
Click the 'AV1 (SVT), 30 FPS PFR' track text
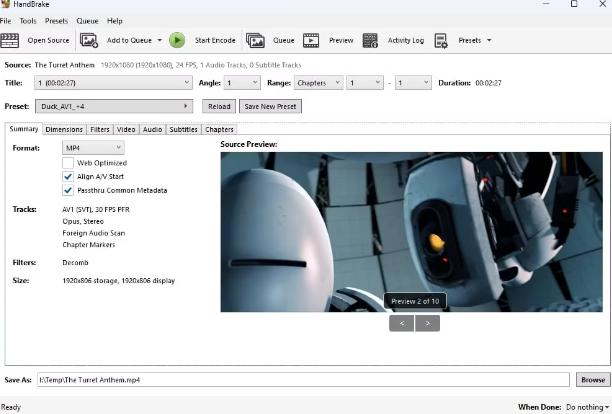(x=96, y=210)
